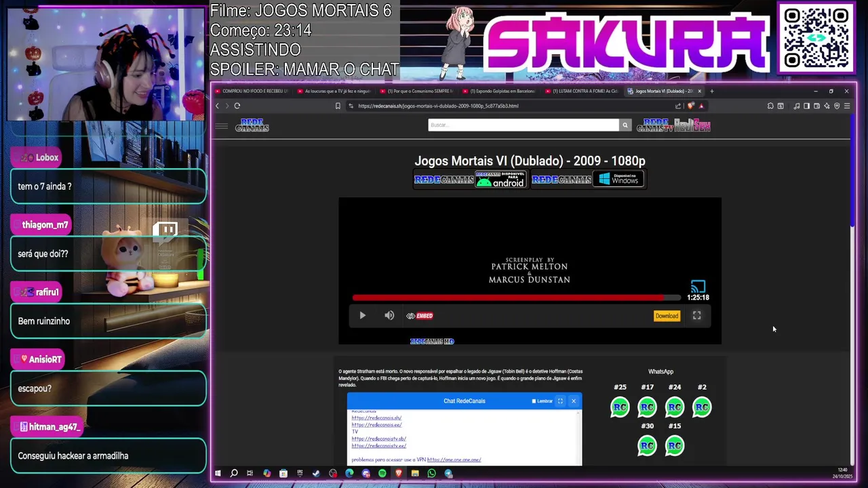Click the redecanais.sh address bar URL

(438, 106)
